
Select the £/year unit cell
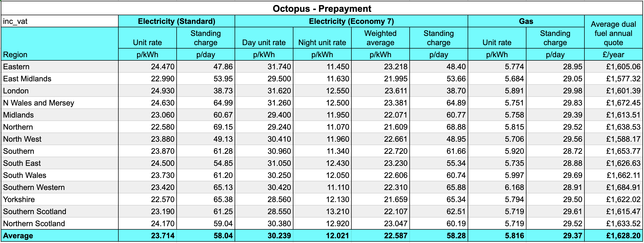tap(613, 55)
